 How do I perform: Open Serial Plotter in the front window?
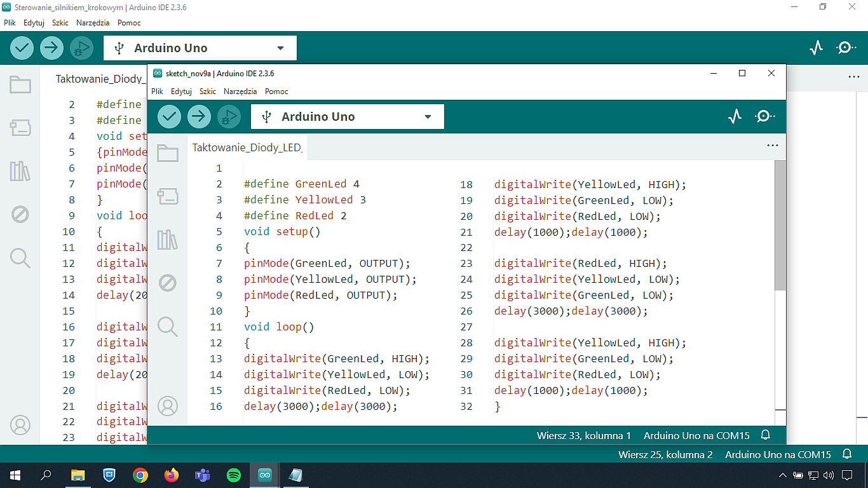click(735, 116)
